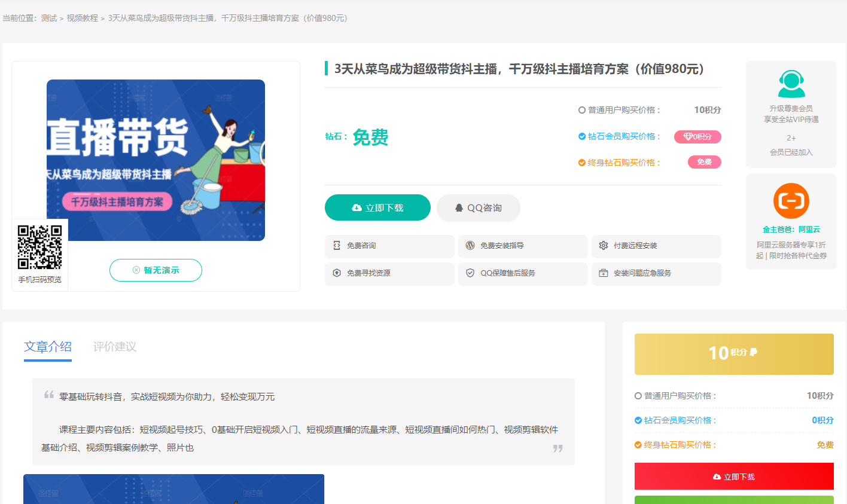This screenshot has height=504, width=847.
Task: Switch to the 评价建议 tab
Action: coord(115,347)
